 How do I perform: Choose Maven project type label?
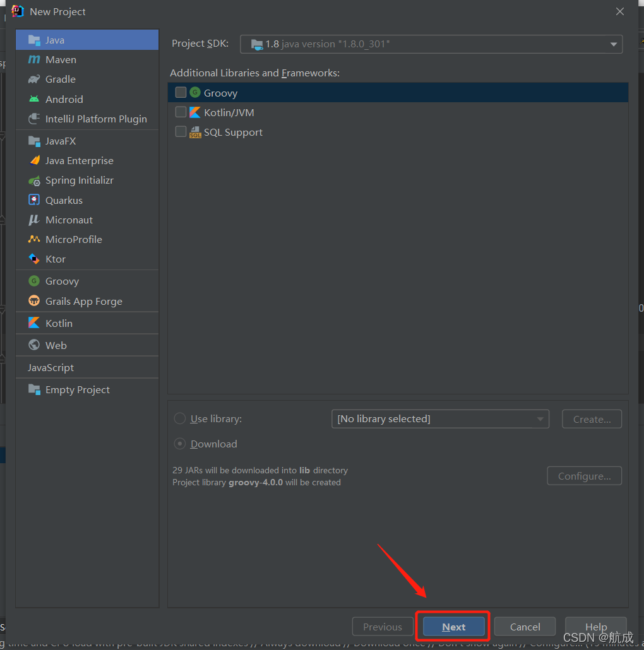click(61, 60)
